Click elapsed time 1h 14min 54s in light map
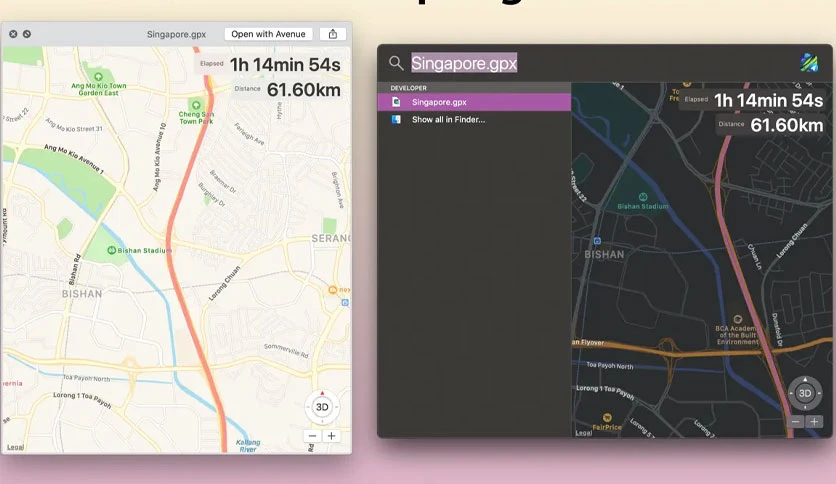This screenshot has height=484, width=836. click(x=285, y=65)
